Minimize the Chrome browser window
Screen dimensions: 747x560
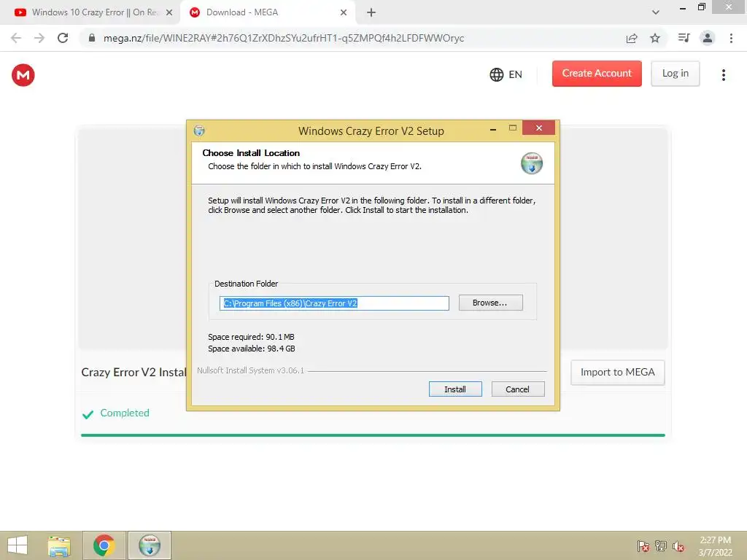coord(683,7)
